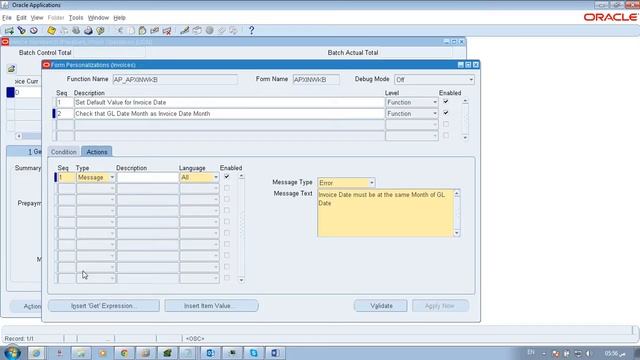Open the Message Type Error dropdown

pos(371,183)
